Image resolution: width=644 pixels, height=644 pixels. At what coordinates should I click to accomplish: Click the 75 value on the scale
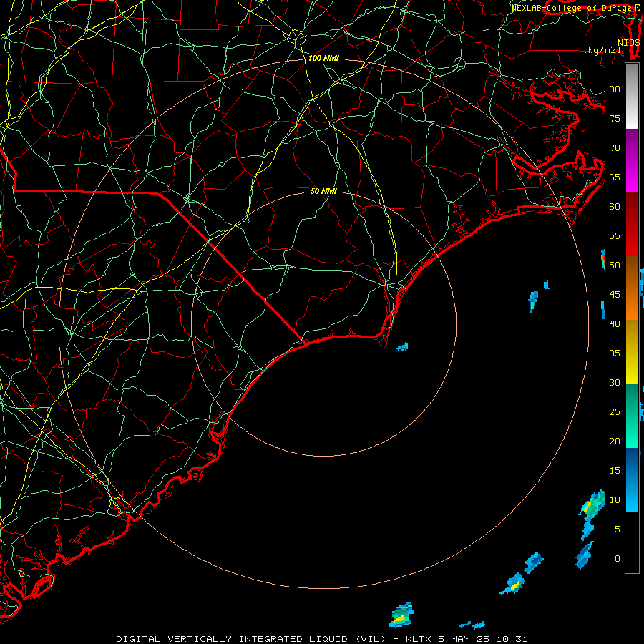(615, 118)
